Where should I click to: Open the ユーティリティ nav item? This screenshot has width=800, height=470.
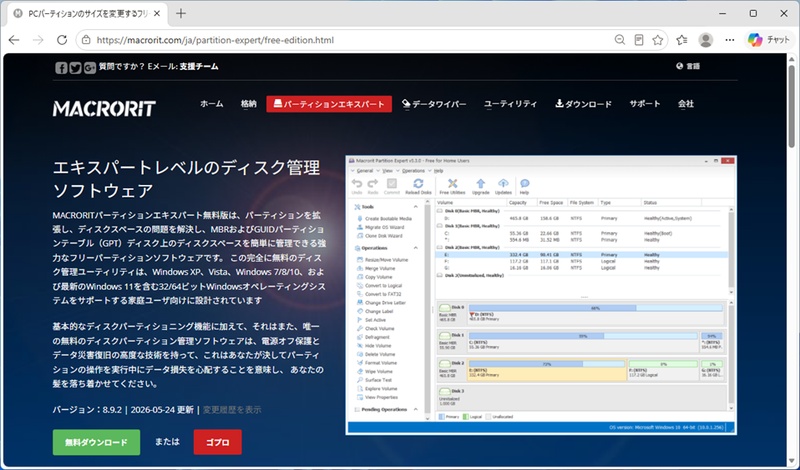tap(510, 104)
